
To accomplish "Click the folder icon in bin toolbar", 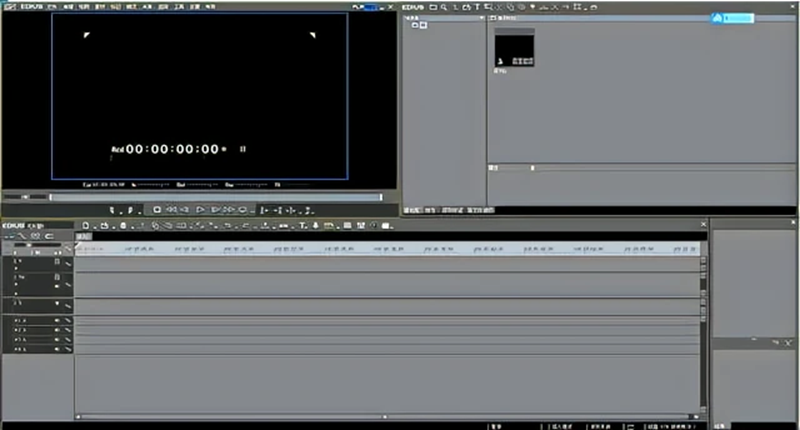I will coord(433,6).
